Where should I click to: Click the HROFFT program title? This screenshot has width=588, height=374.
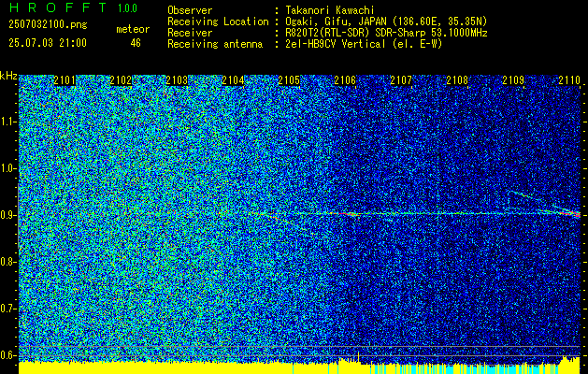[58, 7]
